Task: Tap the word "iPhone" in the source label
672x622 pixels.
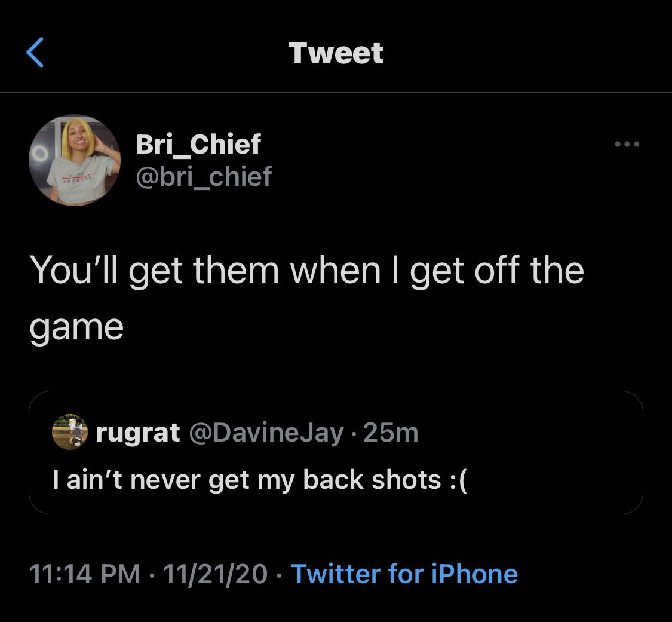Action: (475, 574)
